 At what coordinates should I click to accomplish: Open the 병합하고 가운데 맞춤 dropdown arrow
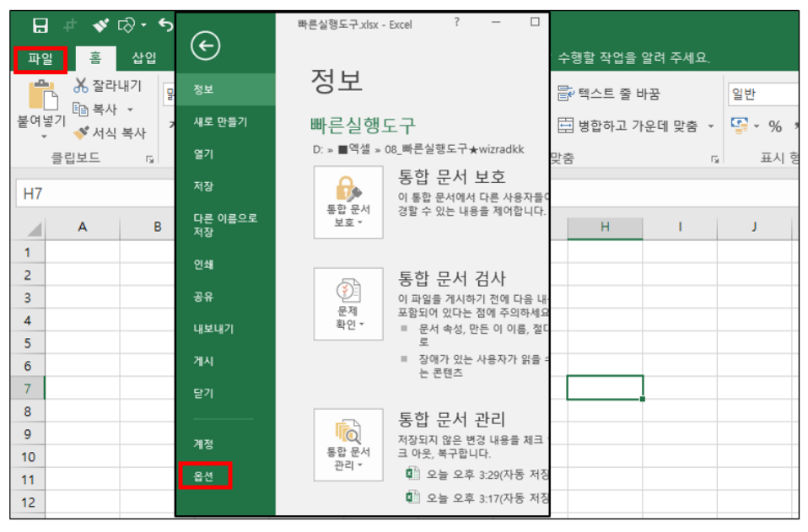[711, 126]
